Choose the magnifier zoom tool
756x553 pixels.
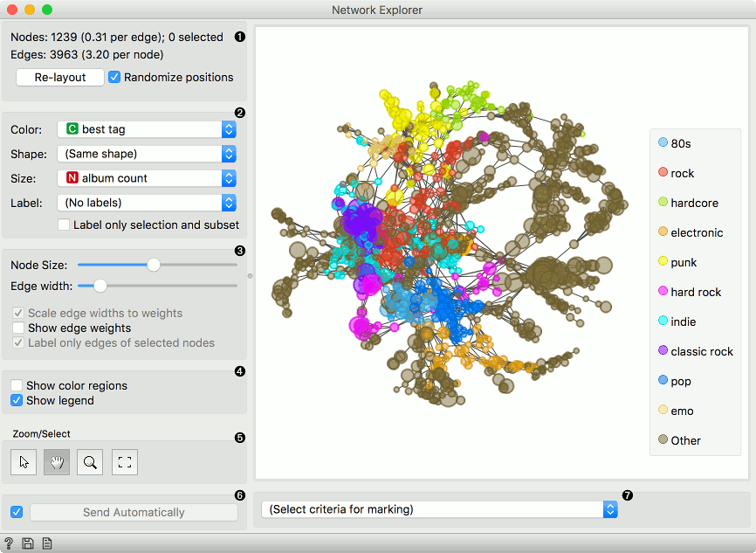pos(90,462)
